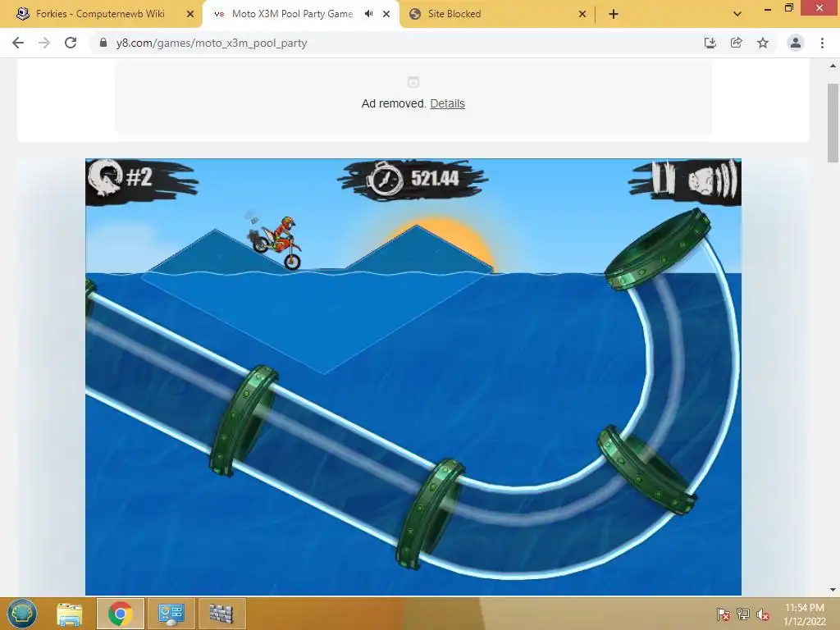Open the clock showing 11:54 PM
The width and height of the screenshot is (840, 630).
(805, 614)
